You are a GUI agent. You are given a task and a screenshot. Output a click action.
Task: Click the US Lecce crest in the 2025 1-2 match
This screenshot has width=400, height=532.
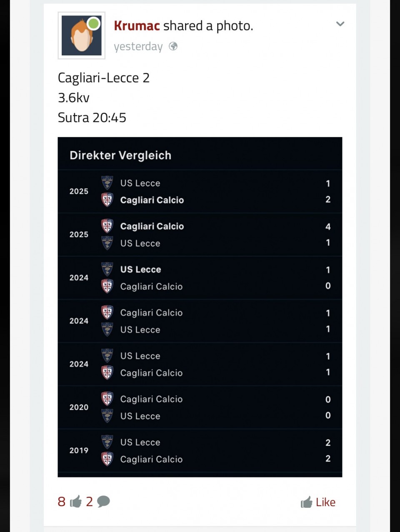[x=107, y=183]
